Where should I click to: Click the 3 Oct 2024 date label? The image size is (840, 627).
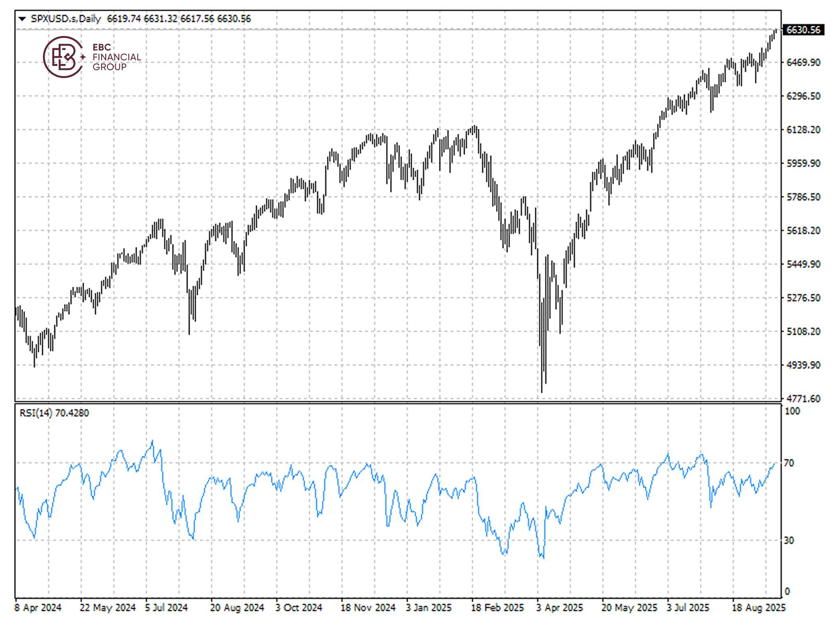[299, 608]
